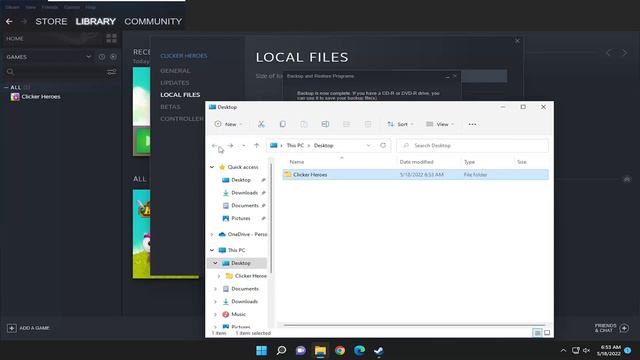Open Windows Start menu

pos(261,350)
